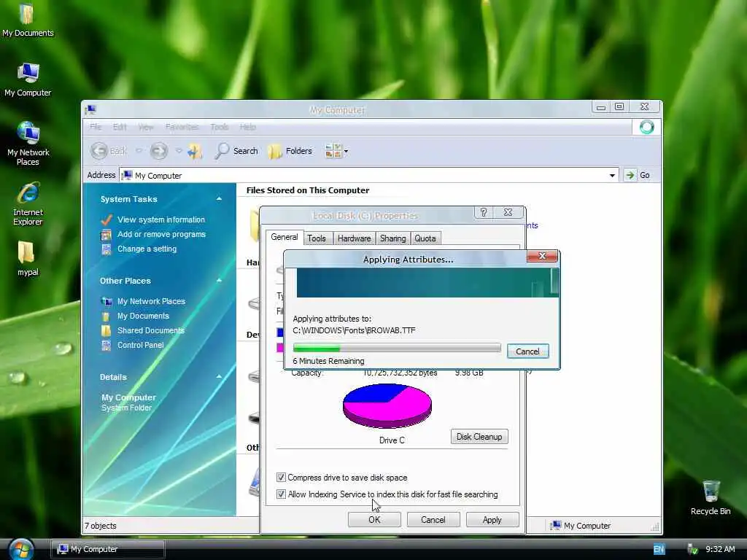Switch to the General tab
747x560 pixels.
(285, 237)
